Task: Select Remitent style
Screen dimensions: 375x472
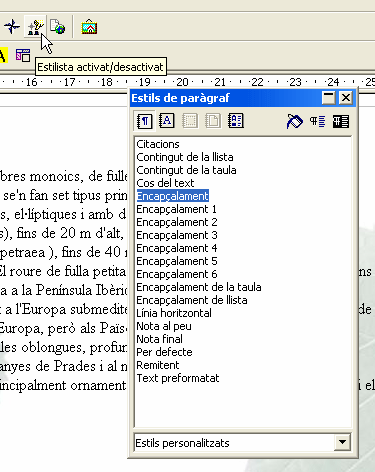Action: [158, 365]
